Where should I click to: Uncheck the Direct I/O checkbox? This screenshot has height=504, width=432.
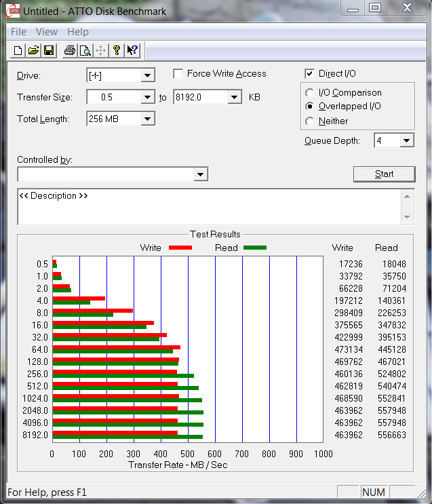(x=310, y=74)
